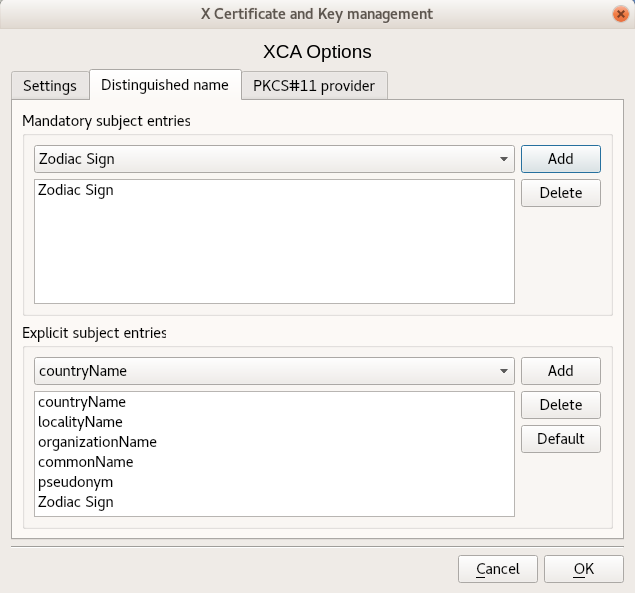635x593 pixels.
Task: Choose organizationName in explicit entries list
Action: [97, 442]
